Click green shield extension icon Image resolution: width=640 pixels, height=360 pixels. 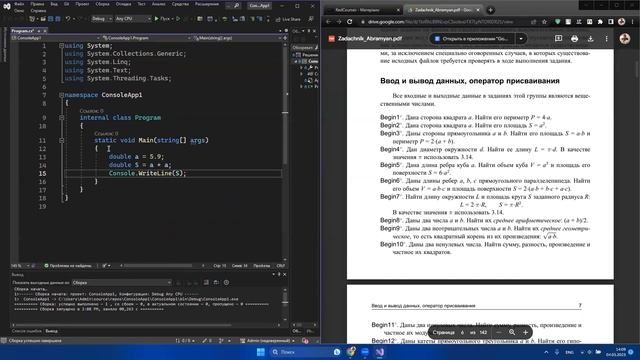coord(558,22)
